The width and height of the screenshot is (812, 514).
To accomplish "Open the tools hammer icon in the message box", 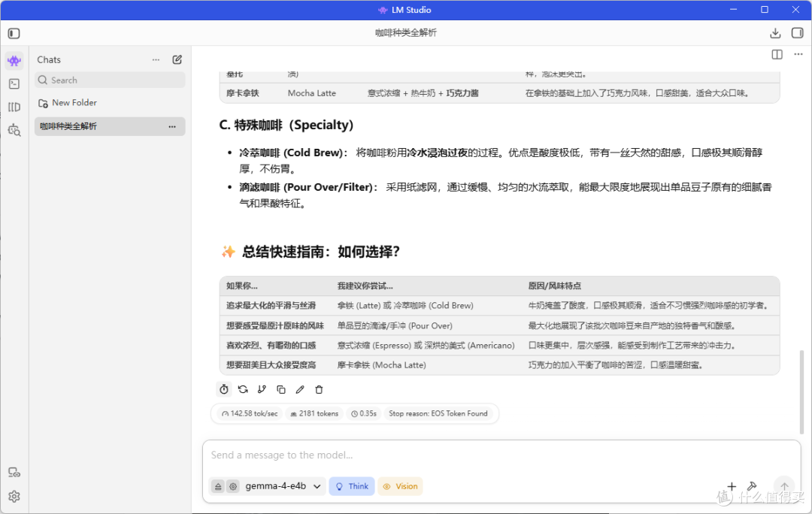I will point(752,486).
